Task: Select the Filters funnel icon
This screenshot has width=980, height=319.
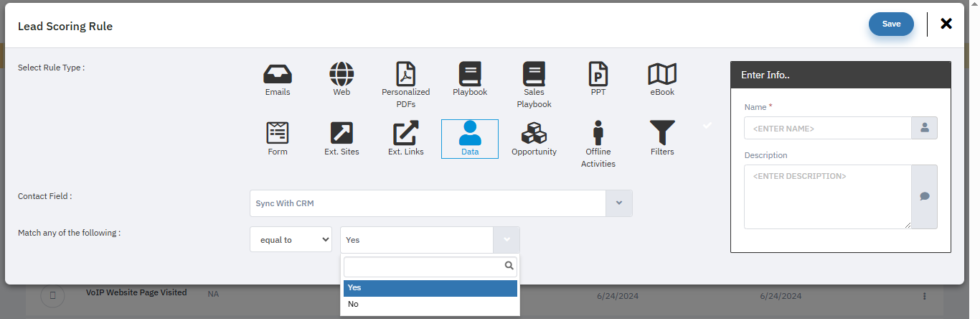Action: click(662, 134)
